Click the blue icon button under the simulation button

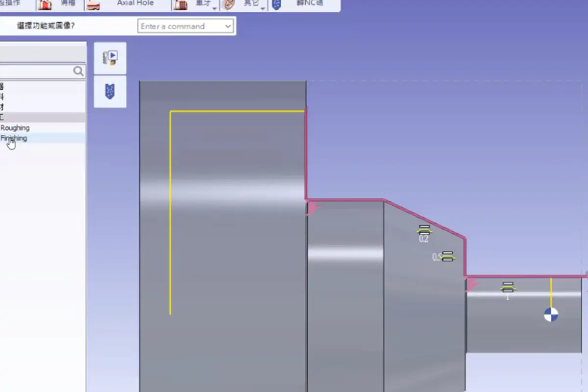(110, 92)
